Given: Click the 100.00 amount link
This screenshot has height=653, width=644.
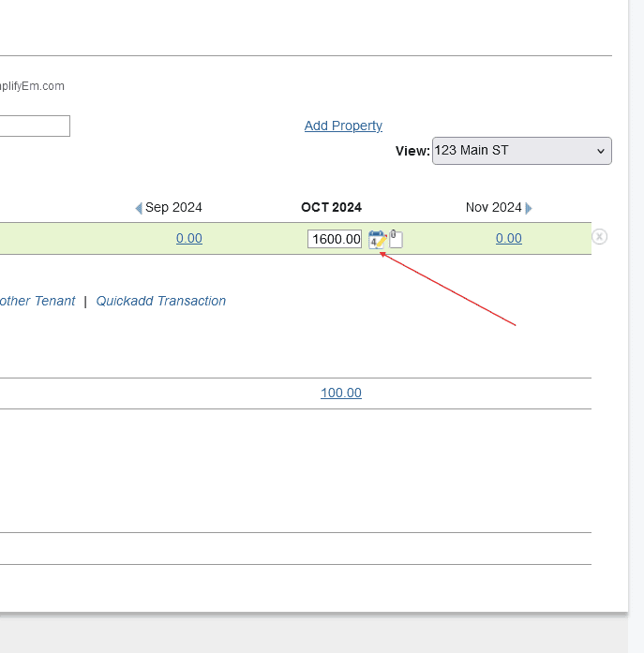Looking at the screenshot, I should pos(341,393).
